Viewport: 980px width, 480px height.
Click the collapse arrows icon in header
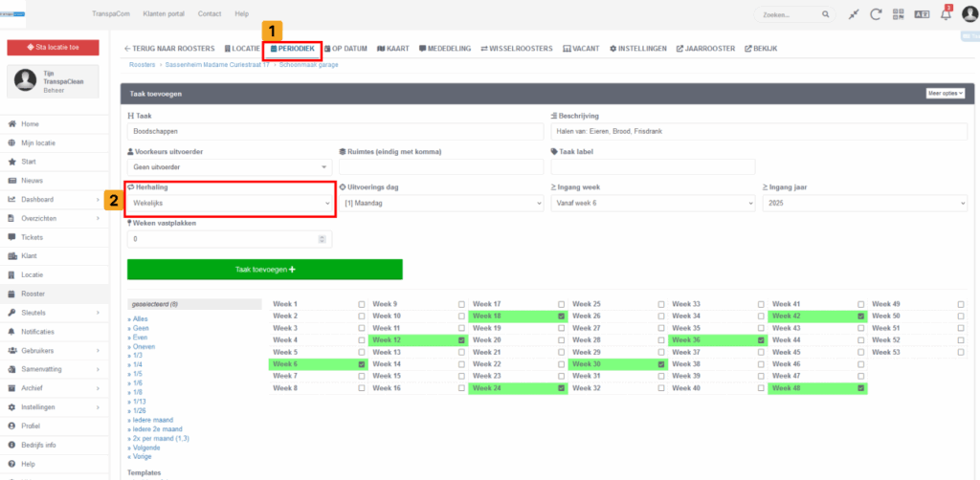pyautogui.click(x=854, y=13)
